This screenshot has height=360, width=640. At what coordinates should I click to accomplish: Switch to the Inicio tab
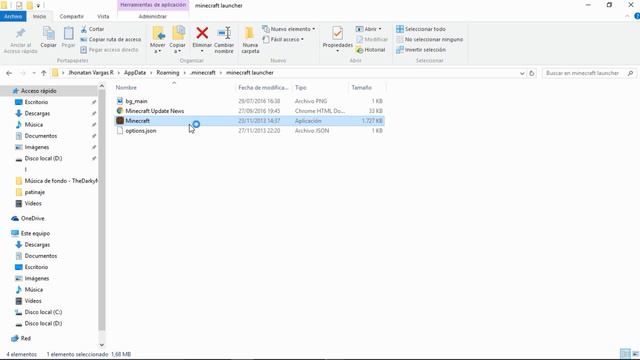39,16
